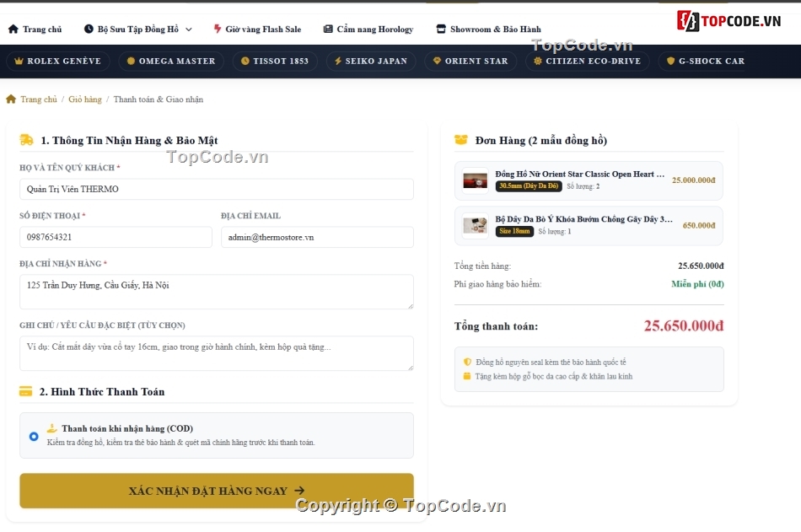Focus the Địa chỉ nhận hàng textarea
This screenshot has width=801, height=532.
coord(217,292)
